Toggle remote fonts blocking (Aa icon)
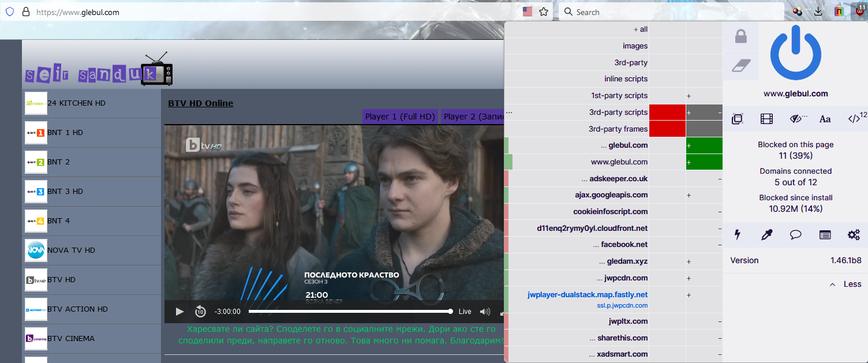 click(825, 119)
